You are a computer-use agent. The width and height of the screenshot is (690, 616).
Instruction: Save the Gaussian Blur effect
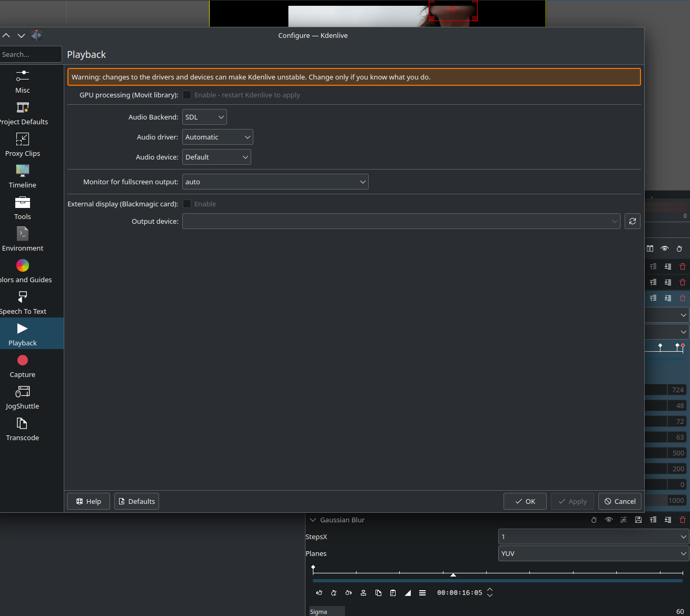638,520
